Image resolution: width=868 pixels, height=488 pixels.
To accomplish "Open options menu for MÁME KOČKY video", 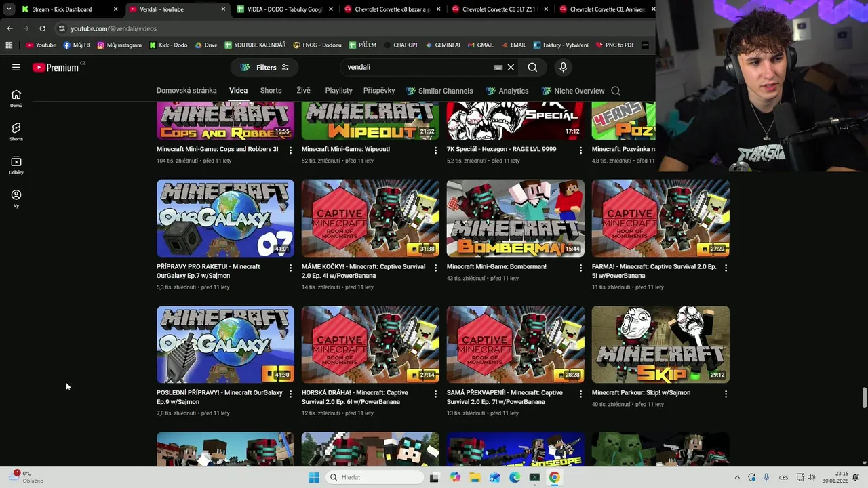I will pyautogui.click(x=435, y=268).
